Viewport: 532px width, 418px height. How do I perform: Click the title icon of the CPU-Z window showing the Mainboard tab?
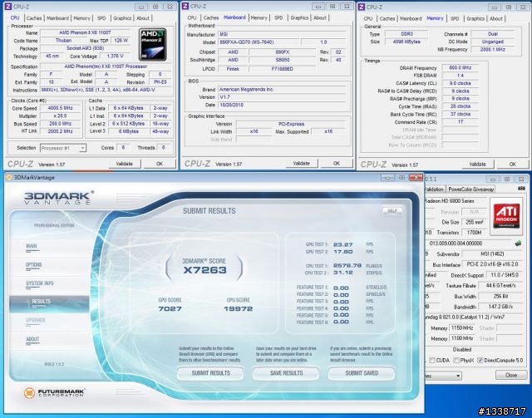pyautogui.click(x=185, y=6)
